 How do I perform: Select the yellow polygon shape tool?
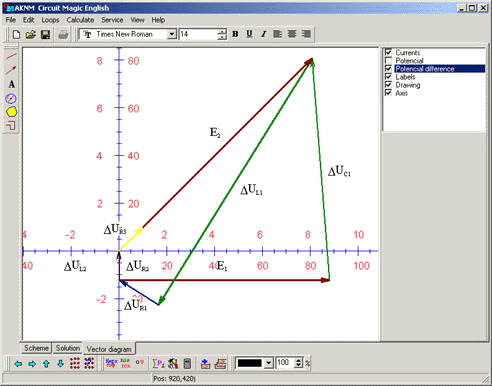pyautogui.click(x=11, y=112)
